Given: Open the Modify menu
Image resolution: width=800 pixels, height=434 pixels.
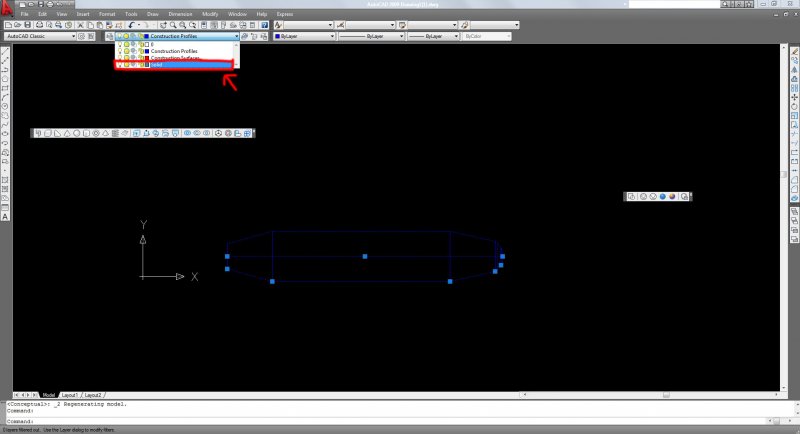Looking at the screenshot, I should click(x=210, y=14).
